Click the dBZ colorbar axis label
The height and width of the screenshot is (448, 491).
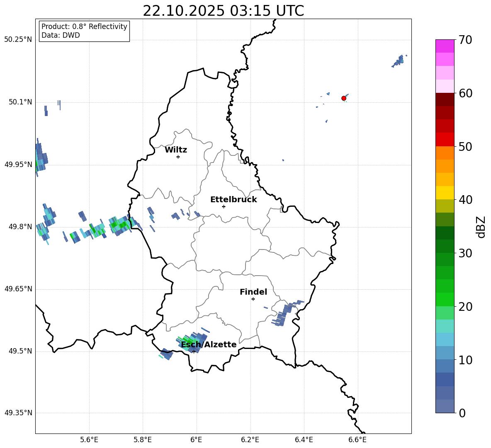481,227
